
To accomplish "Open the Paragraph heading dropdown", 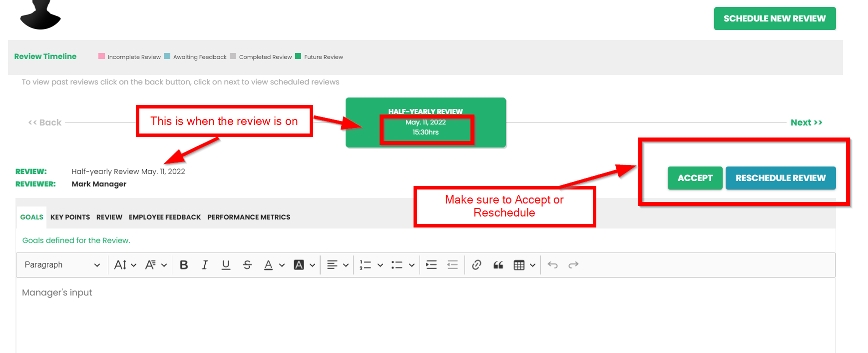I will point(62,265).
